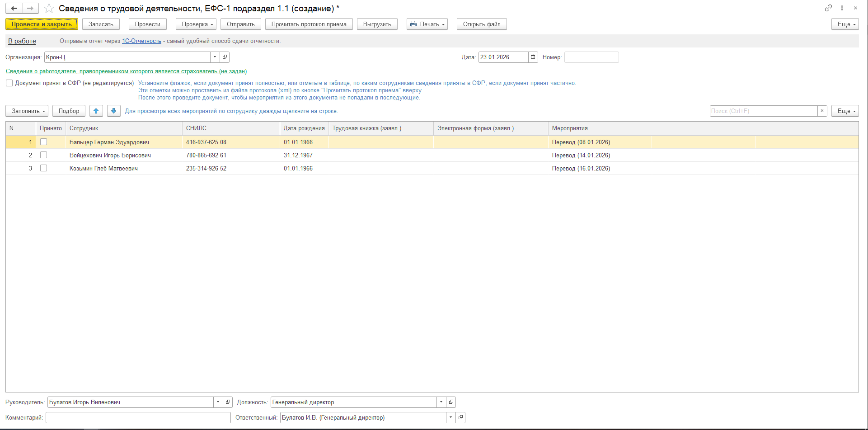Open calendar picker for Дата field
The height and width of the screenshot is (430, 868).
(533, 57)
